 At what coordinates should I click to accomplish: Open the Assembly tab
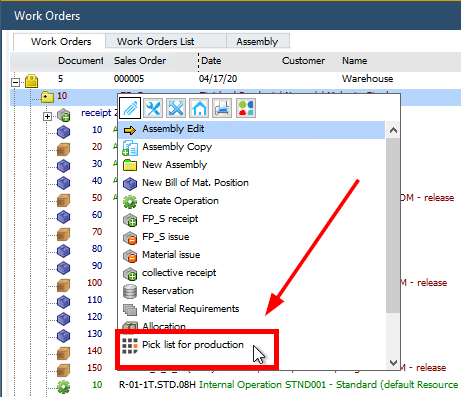click(x=257, y=41)
